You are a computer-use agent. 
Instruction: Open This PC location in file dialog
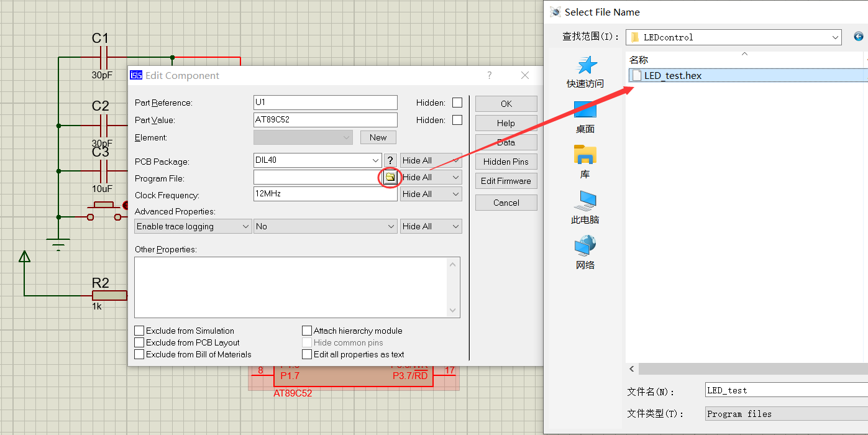(585, 208)
